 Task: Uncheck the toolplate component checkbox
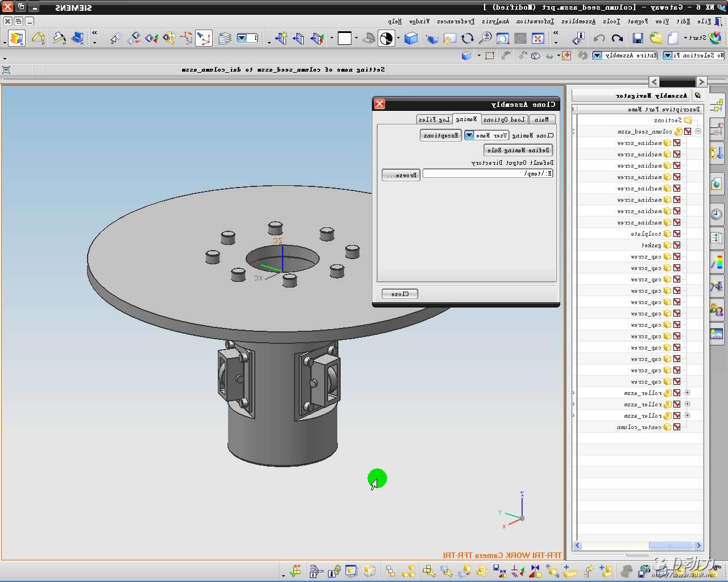click(677, 234)
